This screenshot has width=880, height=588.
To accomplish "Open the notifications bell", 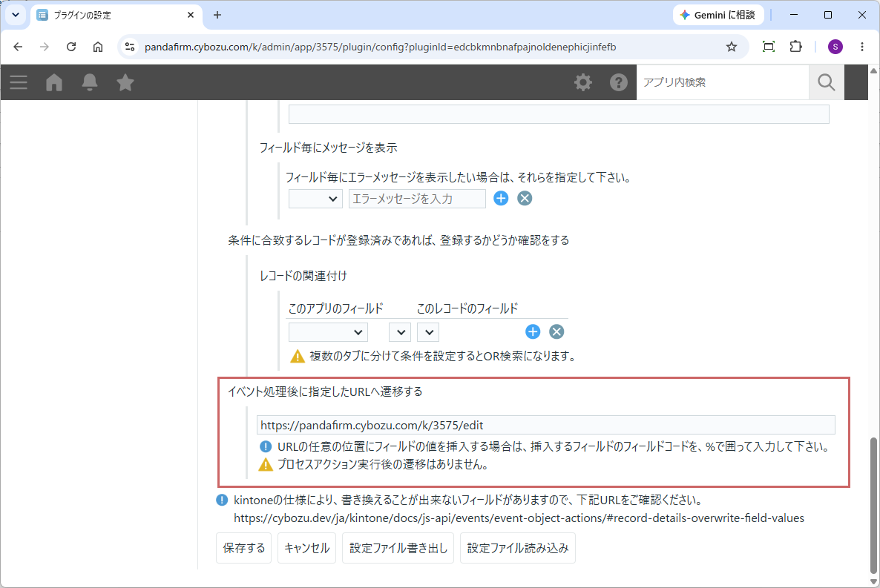I will point(90,82).
